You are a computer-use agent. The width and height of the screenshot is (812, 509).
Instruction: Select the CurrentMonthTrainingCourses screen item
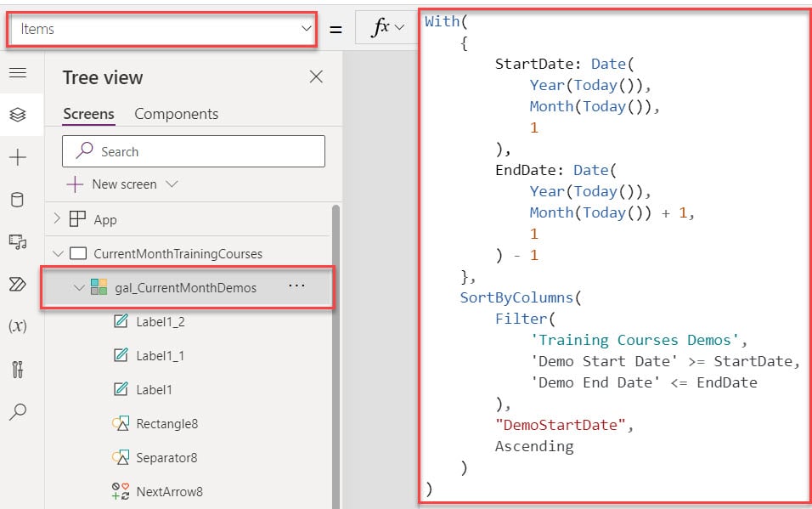[x=178, y=253]
